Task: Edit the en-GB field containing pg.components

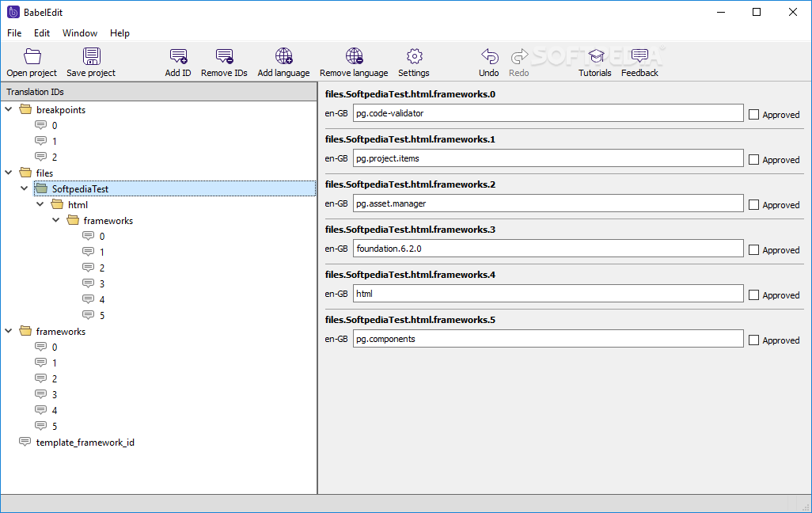Action: (548, 338)
